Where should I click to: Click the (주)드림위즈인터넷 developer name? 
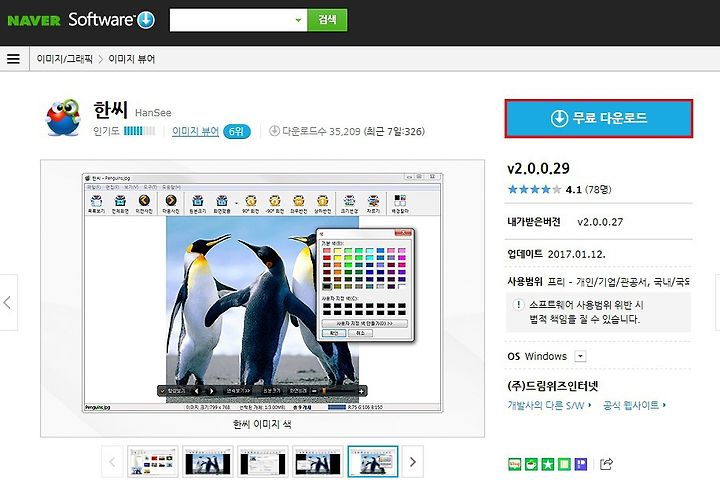tap(553, 386)
